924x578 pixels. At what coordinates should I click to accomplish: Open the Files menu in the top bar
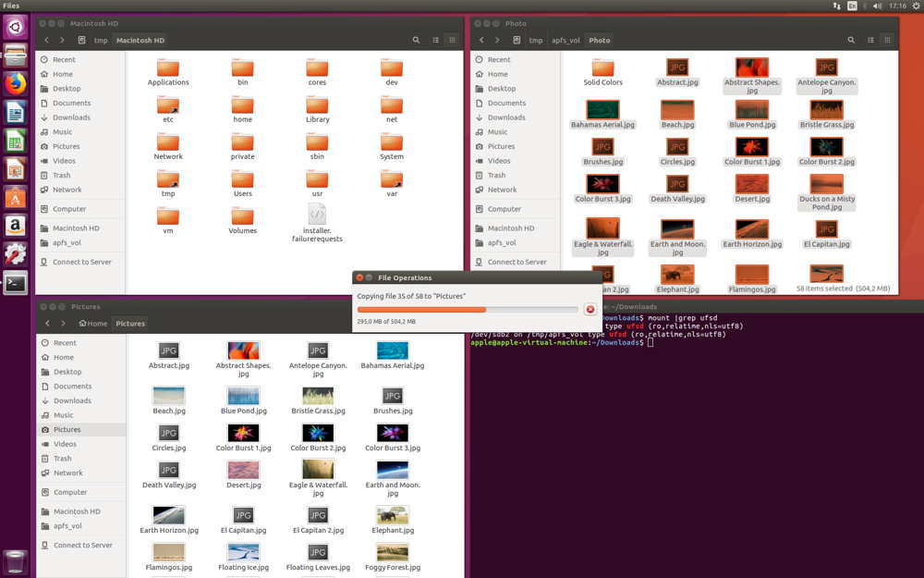[11, 6]
